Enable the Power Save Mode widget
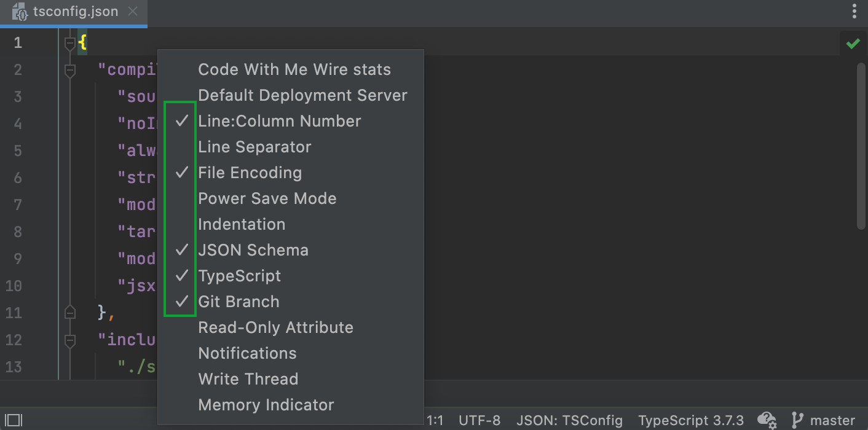Viewport: 868px width, 430px height. (267, 198)
